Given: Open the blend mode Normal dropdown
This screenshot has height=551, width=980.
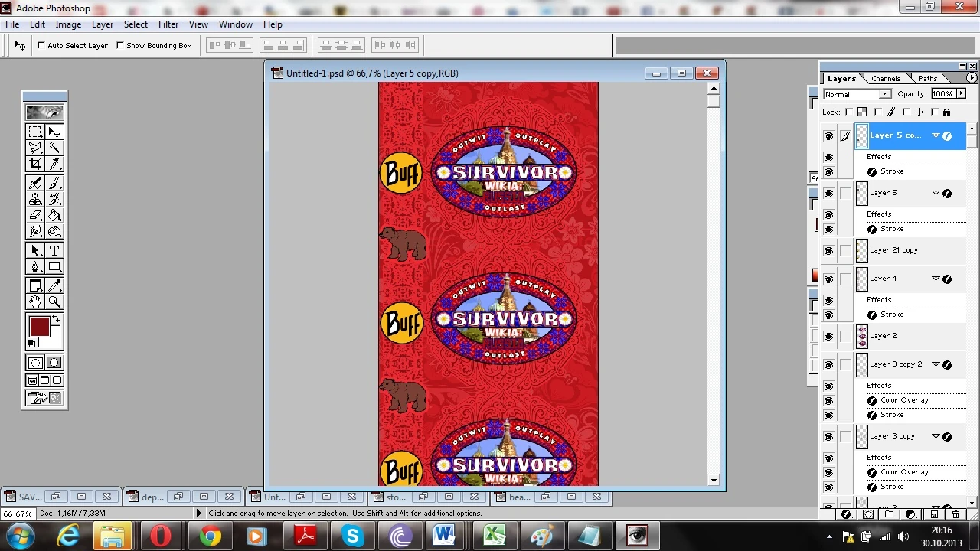Looking at the screenshot, I should click(x=856, y=94).
